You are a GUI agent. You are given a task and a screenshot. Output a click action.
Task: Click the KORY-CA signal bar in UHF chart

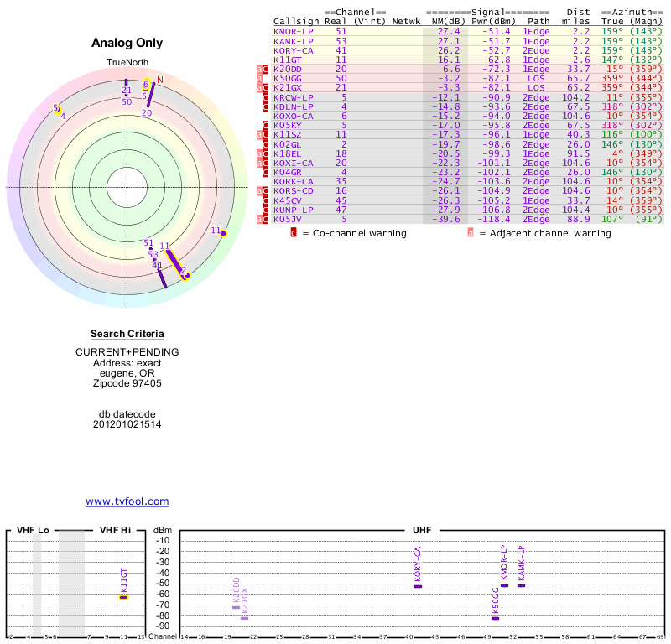[418, 586]
